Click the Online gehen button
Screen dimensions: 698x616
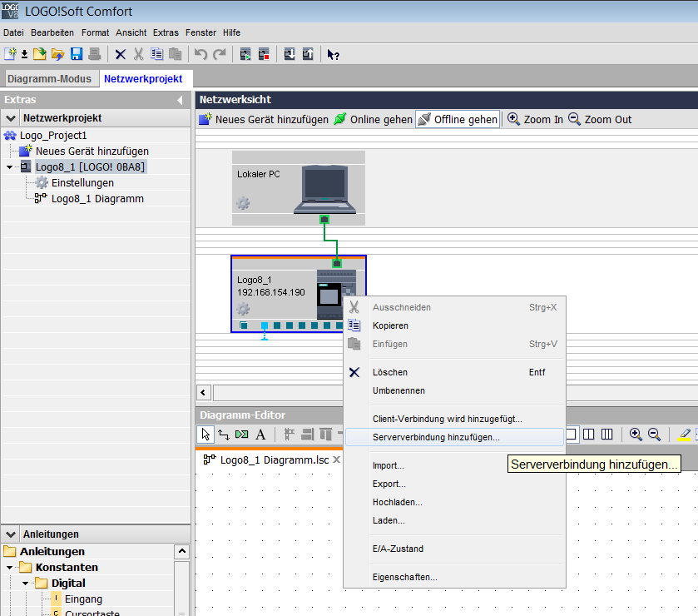[x=373, y=119]
